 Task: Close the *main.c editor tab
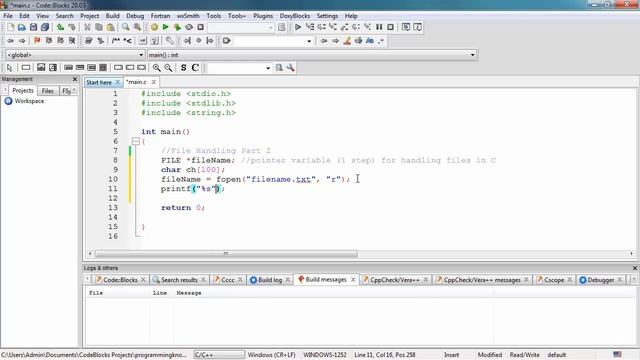click(x=154, y=82)
